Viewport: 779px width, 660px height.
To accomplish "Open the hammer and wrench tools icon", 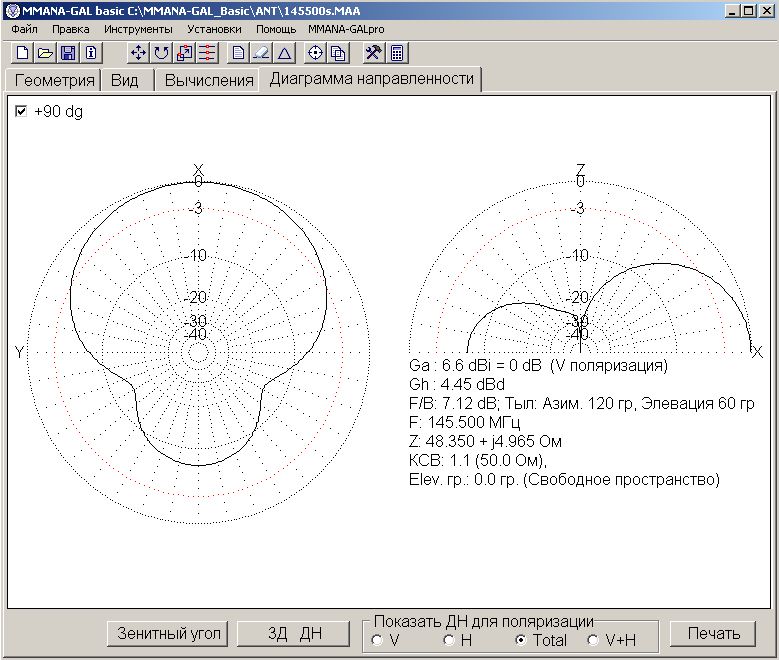I will pos(373,53).
